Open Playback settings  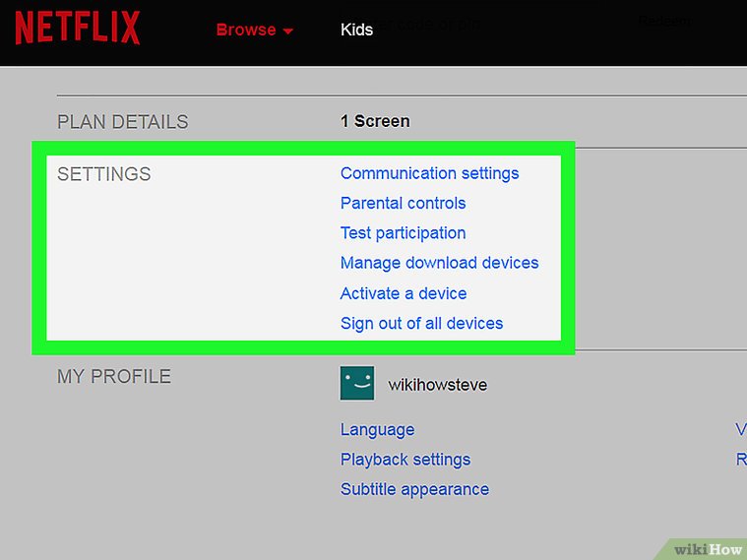pyautogui.click(x=405, y=460)
